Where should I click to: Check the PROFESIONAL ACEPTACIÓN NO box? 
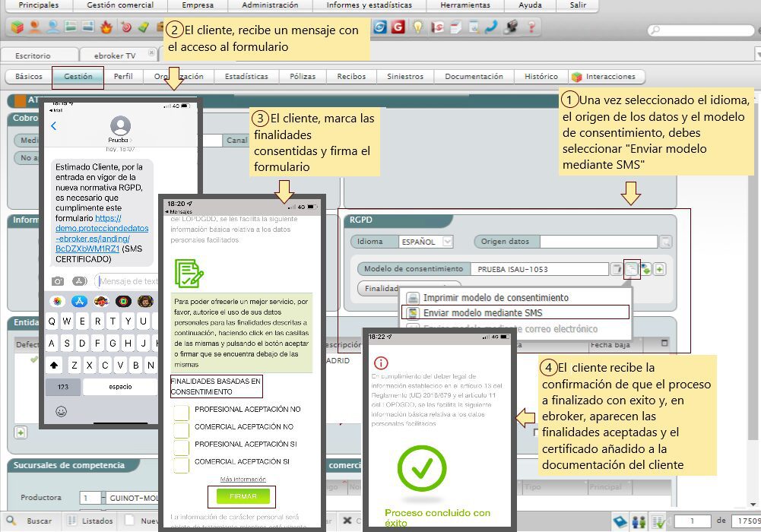(182, 412)
